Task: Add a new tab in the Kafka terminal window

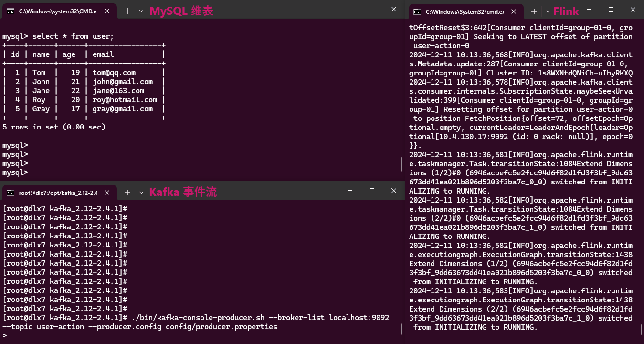Action: point(127,193)
